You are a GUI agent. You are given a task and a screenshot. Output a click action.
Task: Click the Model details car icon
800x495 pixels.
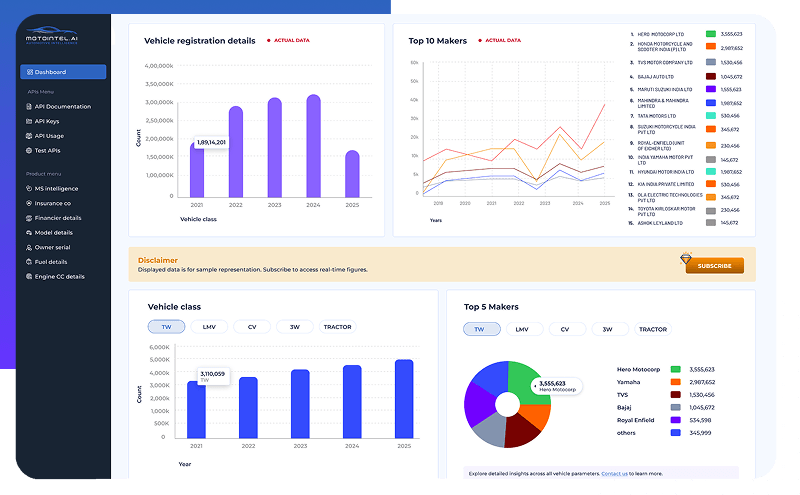pos(29,233)
